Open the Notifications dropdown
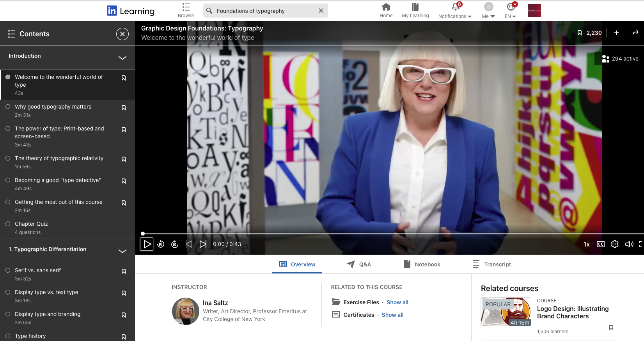Screen dimensions: 644x341 (455, 11)
